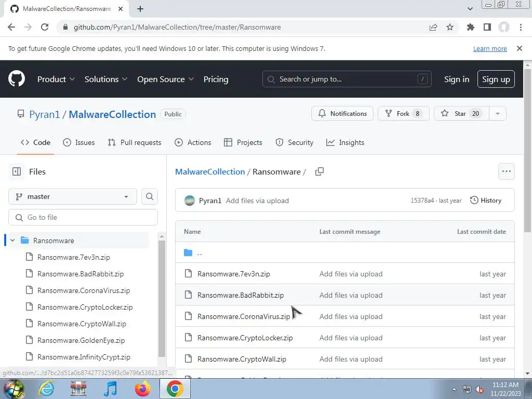
Task: Open commit 15378a4 hash link
Action: 422,201
